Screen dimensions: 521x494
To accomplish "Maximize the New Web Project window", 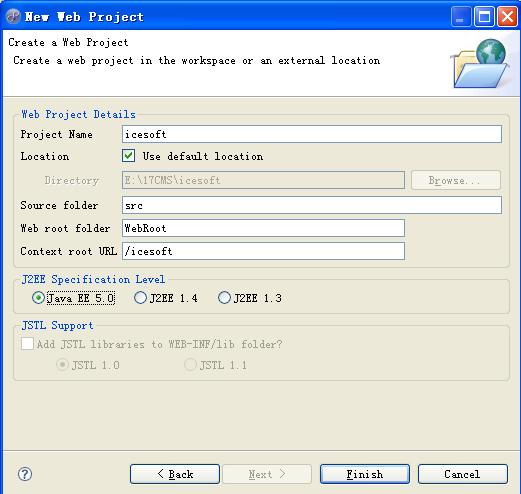I will point(484,16).
